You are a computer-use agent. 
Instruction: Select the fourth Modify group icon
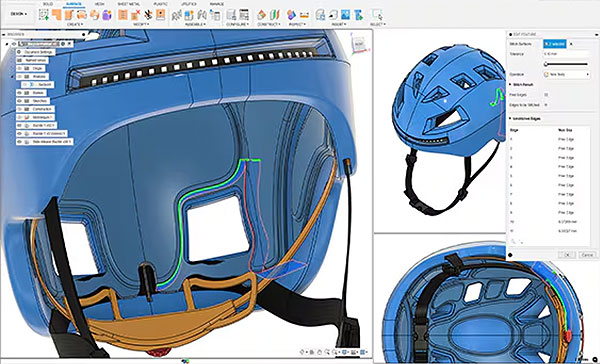[x=161, y=15]
